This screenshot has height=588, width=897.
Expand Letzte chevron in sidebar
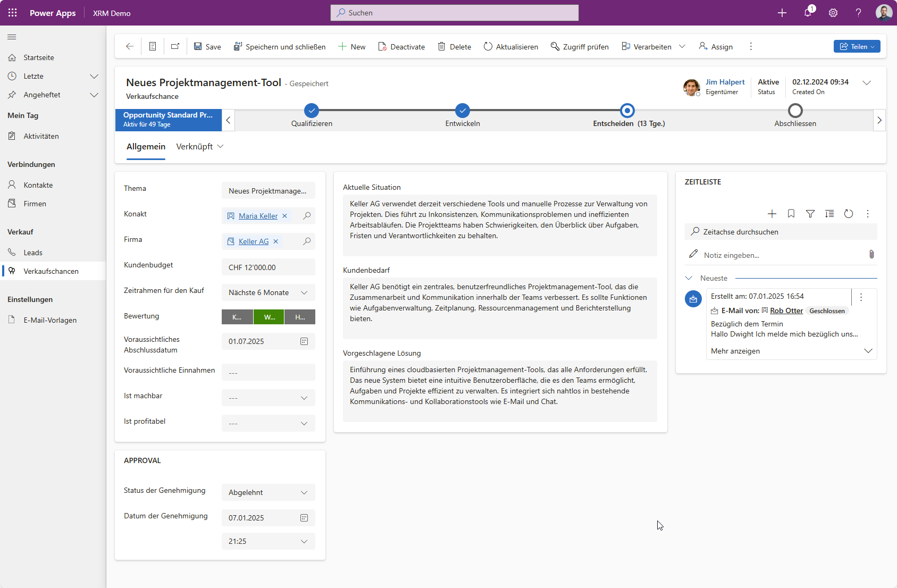tap(94, 77)
